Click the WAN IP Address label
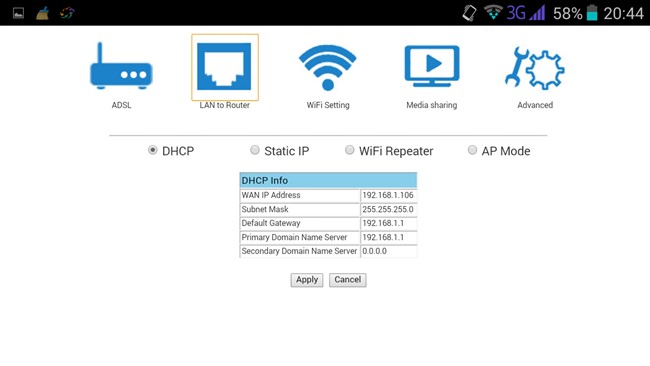Image resolution: width=650 pixels, height=366 pixels. coord(271,195)
